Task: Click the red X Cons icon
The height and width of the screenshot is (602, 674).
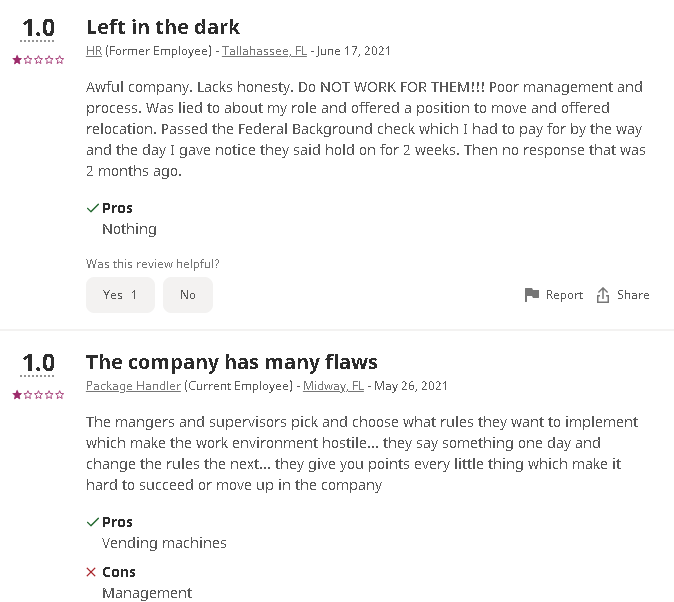Action: (x=92, y=572)
